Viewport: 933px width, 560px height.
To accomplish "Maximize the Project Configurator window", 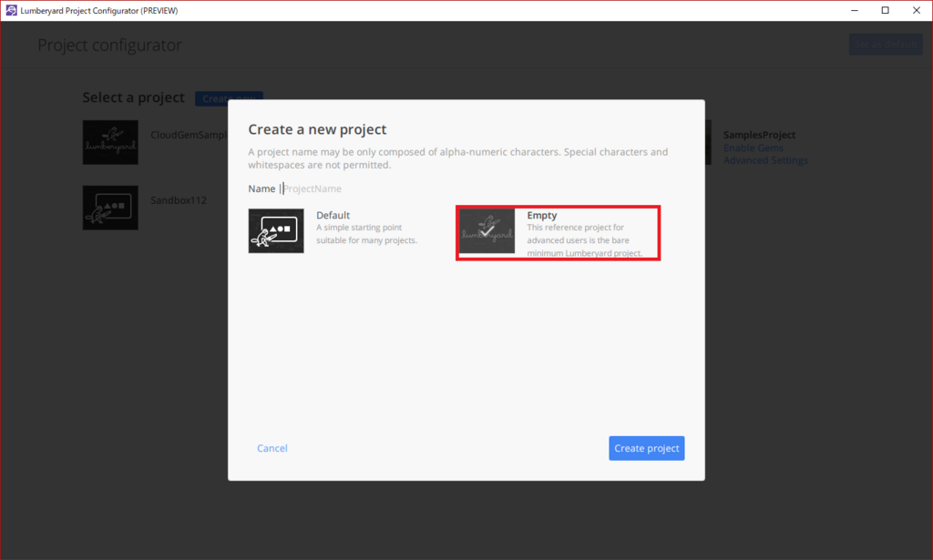I will 886,10.
